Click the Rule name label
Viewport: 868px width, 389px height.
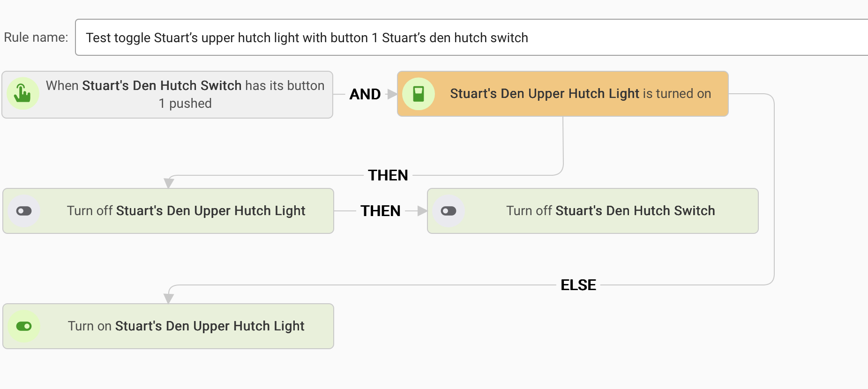(x=36, y=37)
